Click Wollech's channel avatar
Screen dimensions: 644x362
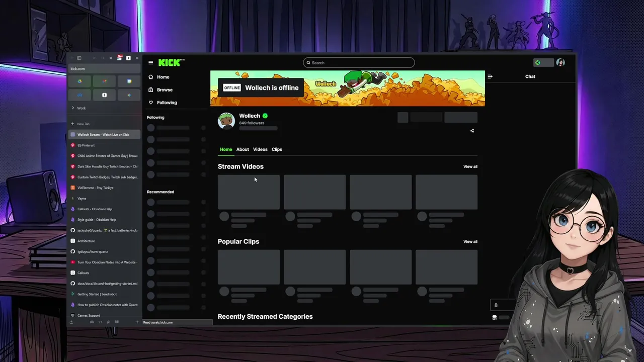click(226, 121)
